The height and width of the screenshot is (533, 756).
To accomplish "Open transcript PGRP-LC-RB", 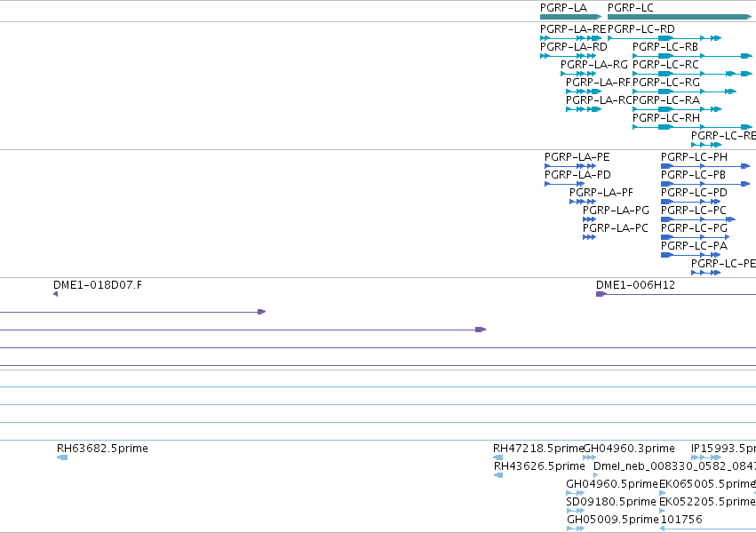I will [x=692, y=56].
